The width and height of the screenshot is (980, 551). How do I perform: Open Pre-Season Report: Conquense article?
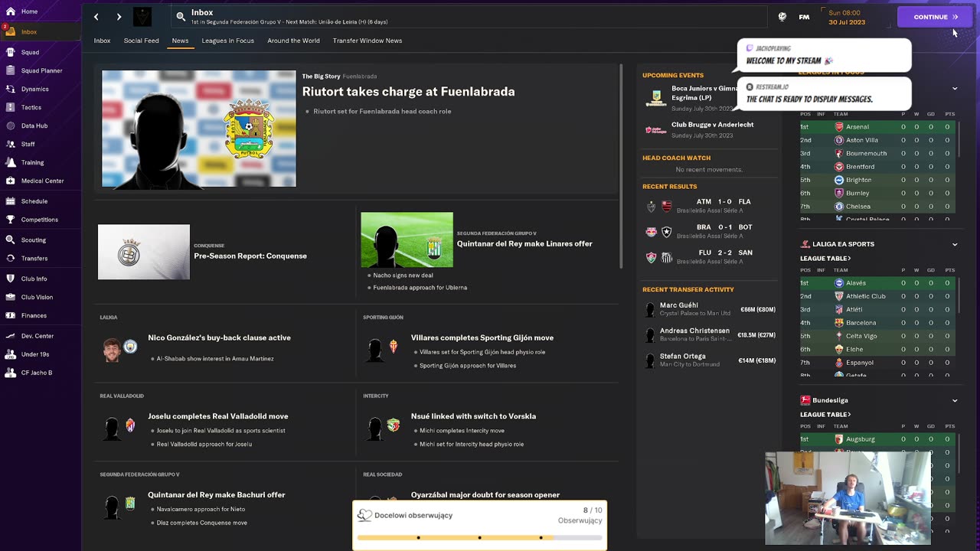coord(250,256)
